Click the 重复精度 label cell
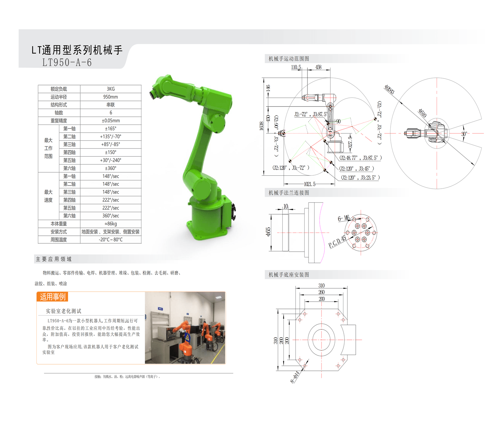This screenshot has width=504, height=432. (x=59, y=121)
